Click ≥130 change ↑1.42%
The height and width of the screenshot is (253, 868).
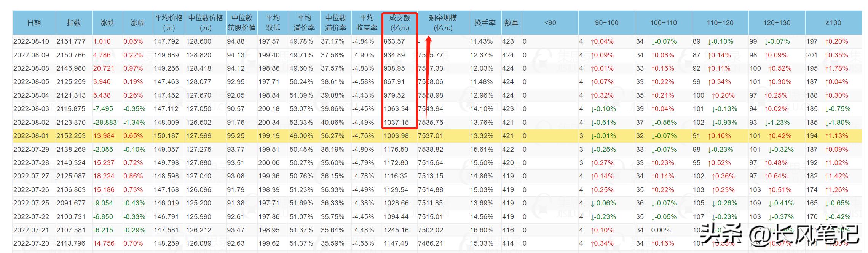836,176
